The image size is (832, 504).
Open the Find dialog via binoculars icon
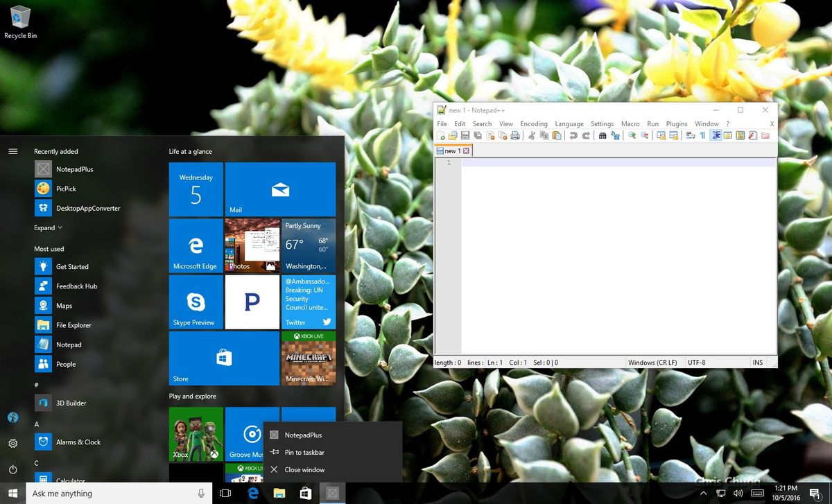(602, 135)
